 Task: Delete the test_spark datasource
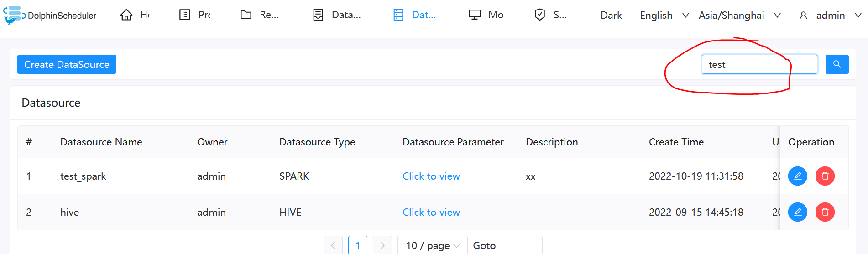click(x=825, y=176)
